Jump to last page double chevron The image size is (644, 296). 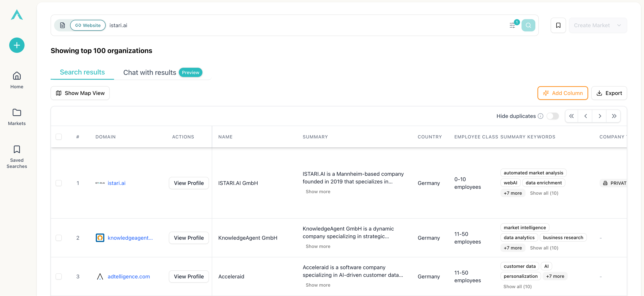(x=614, y=116)
